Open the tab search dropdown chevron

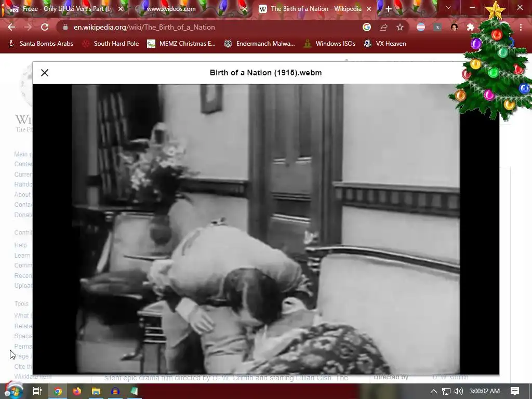click(448, 7)
